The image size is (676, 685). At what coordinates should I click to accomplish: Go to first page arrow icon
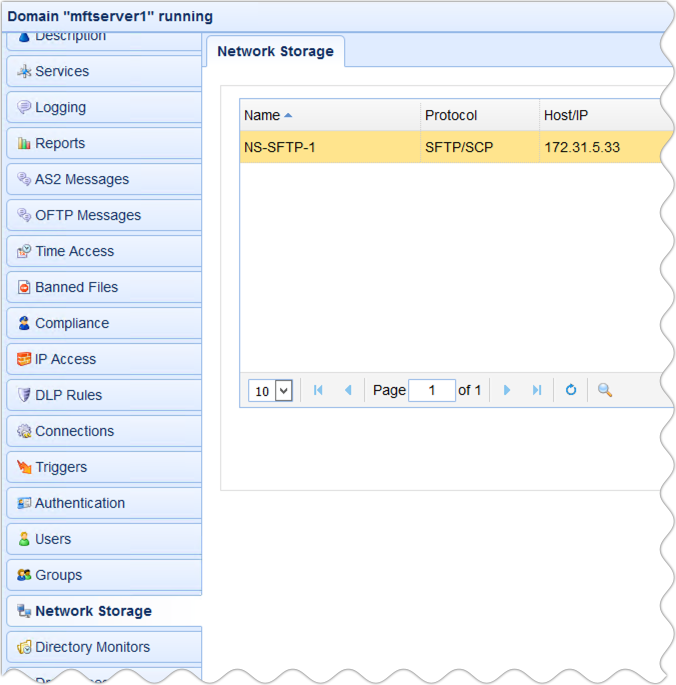pyautogui.click(x=318, y=391)
